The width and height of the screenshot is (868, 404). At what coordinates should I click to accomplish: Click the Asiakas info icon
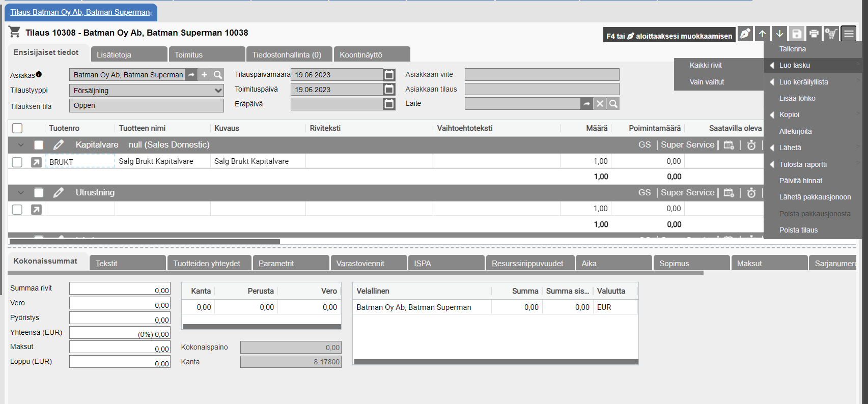click(x=39, y=74)
